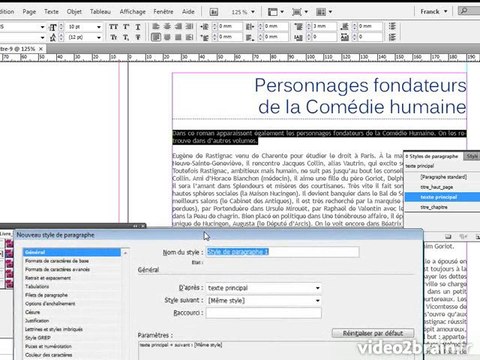Image resolution: width=480 pixels, height=360 pixels.
Task: Select Tabulations category
Action: pyautogui.click(x=37, y=286)
